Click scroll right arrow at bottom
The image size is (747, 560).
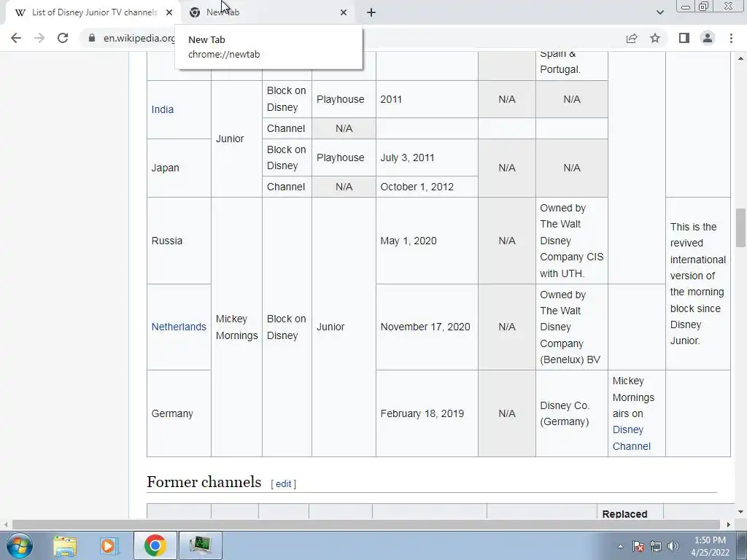[729, 524]
